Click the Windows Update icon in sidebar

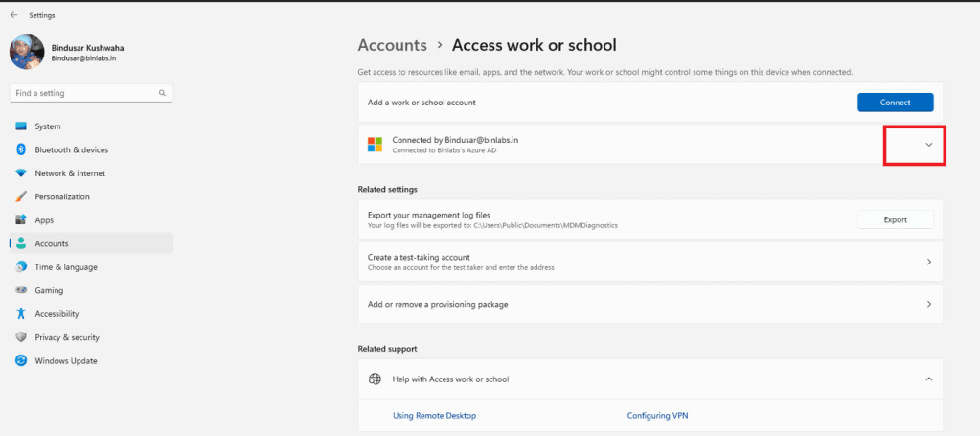pos(21,361)
